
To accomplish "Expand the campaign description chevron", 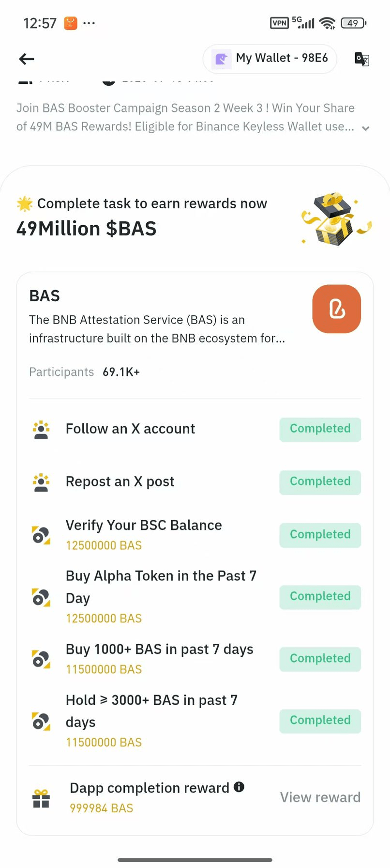I will click(x=366, y=128).
